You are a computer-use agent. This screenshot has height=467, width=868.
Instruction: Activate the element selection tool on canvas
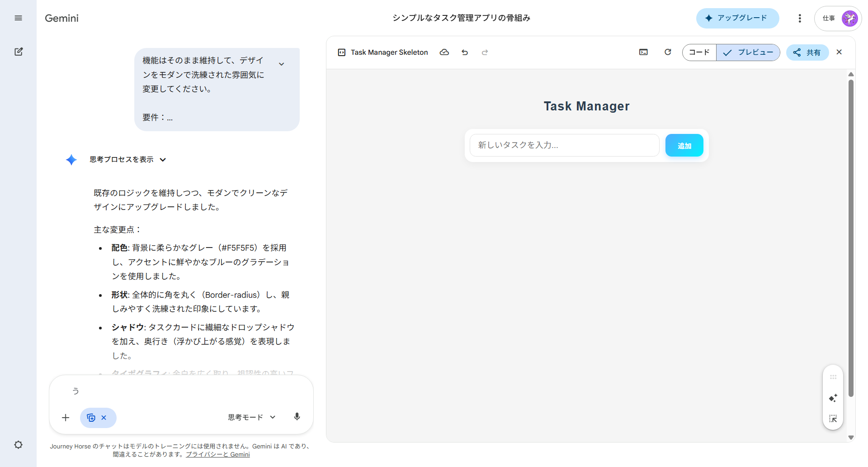click(833, 419)
